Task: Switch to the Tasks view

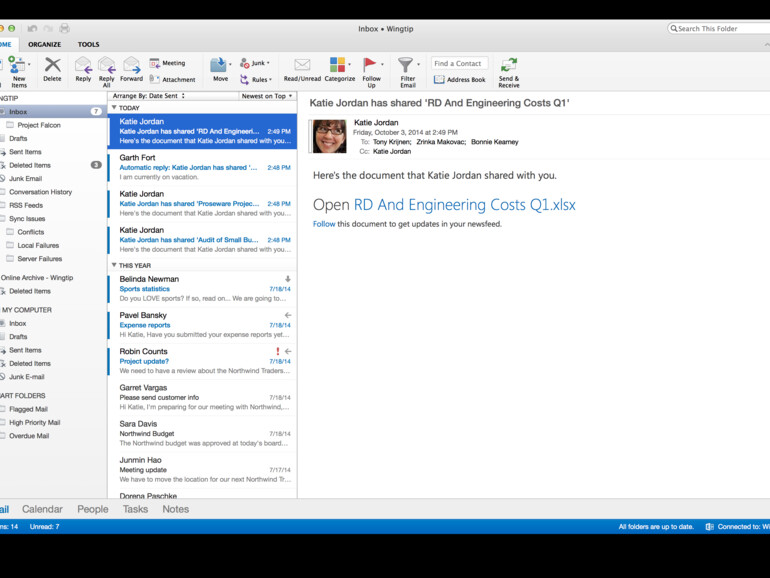Action: pos(136,509)
